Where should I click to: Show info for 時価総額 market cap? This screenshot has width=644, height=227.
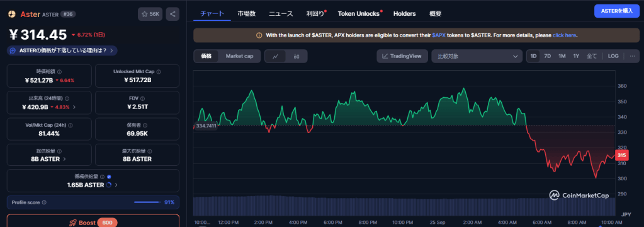(x=60, y=71)
